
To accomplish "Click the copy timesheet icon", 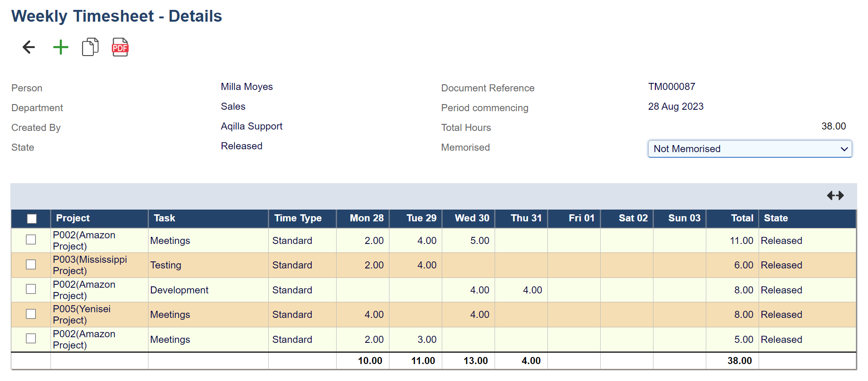I will (x=90, y=47).
